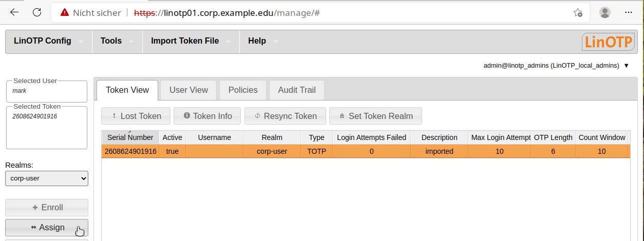Click the Lost Token button
644x241 pixels.
[x=136, y=116]
